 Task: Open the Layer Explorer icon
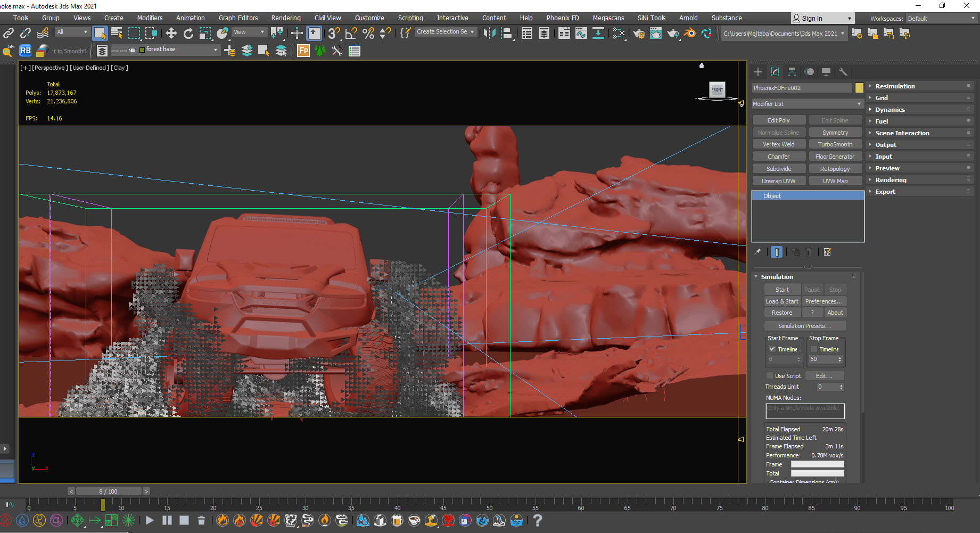(x=102, y=51)
